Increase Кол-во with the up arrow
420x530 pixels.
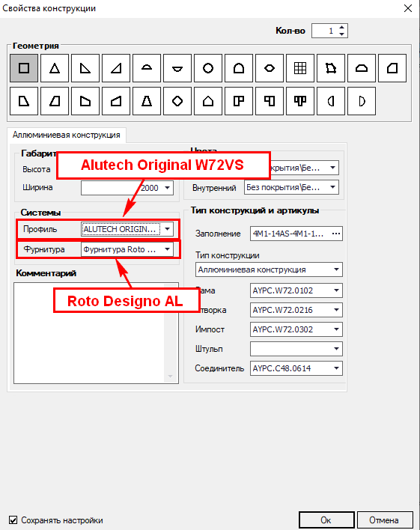[x=342, y=28]
